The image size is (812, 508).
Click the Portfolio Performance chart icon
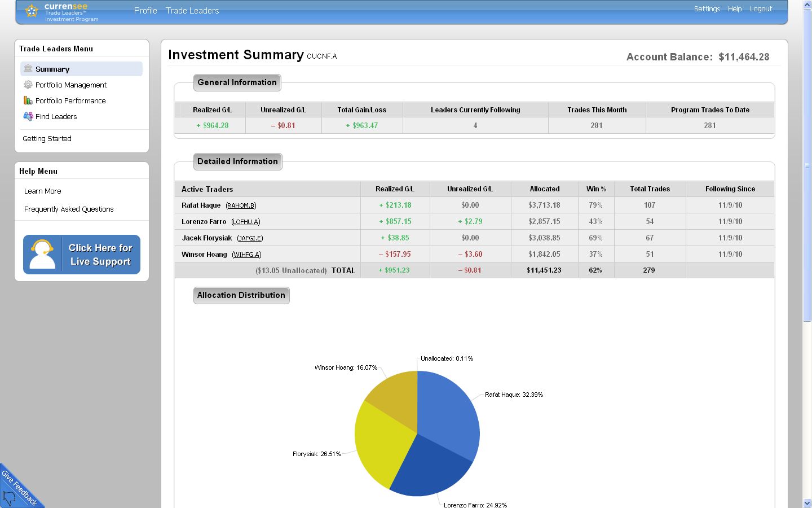tap(28, 100)
